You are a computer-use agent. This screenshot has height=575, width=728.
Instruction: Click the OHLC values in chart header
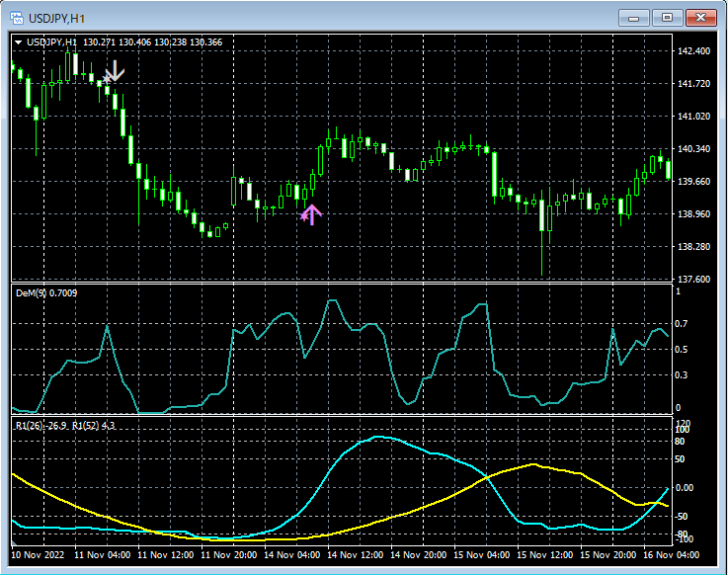(153, 42)
